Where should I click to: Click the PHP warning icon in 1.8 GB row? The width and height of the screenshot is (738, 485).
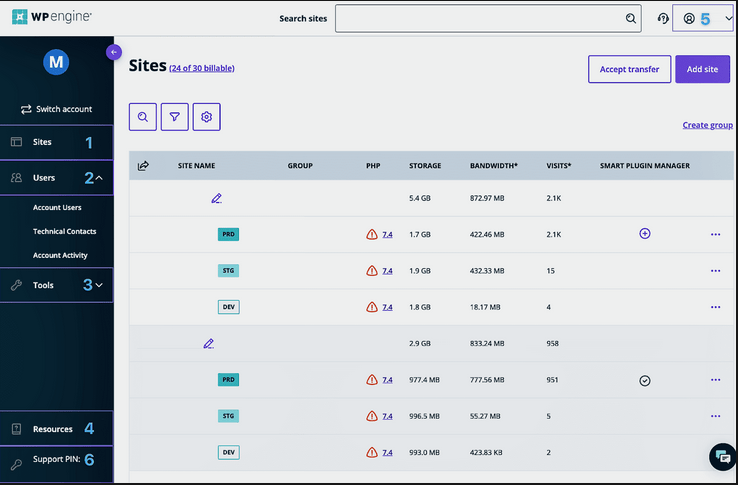click(x=372, y=307)
